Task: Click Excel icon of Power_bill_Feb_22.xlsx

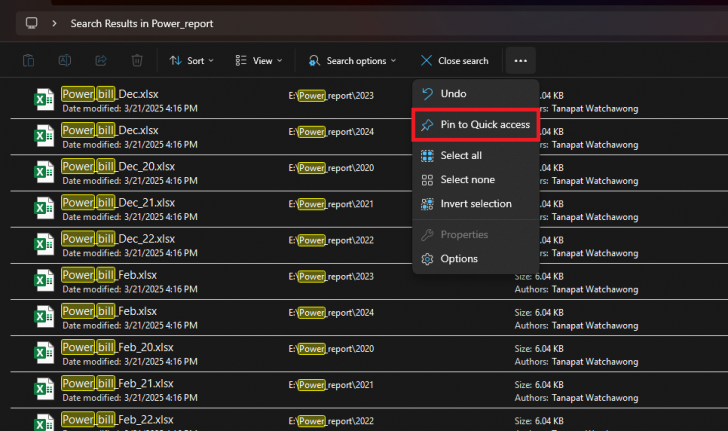Action: (x=44, y=423)
